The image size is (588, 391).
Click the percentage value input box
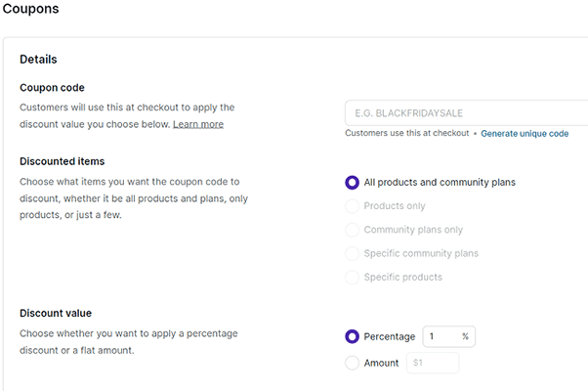[x=441, y=336]
